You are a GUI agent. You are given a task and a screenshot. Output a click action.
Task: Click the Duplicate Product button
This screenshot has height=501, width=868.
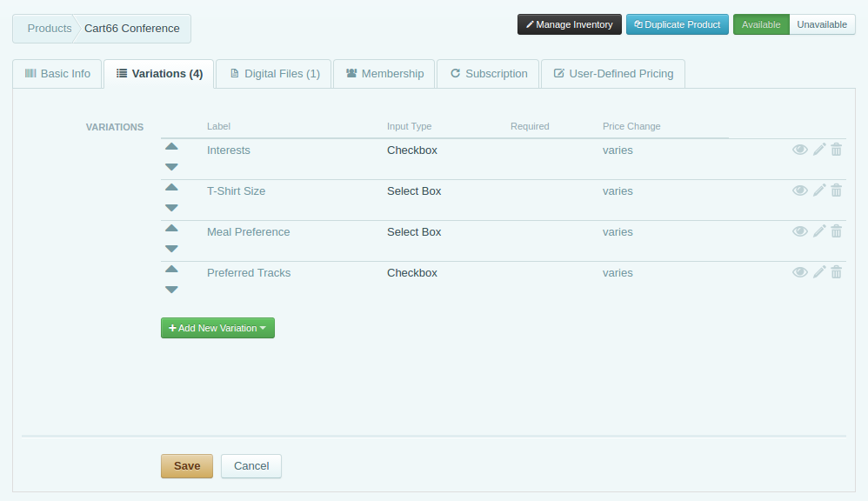coord(678,24)
